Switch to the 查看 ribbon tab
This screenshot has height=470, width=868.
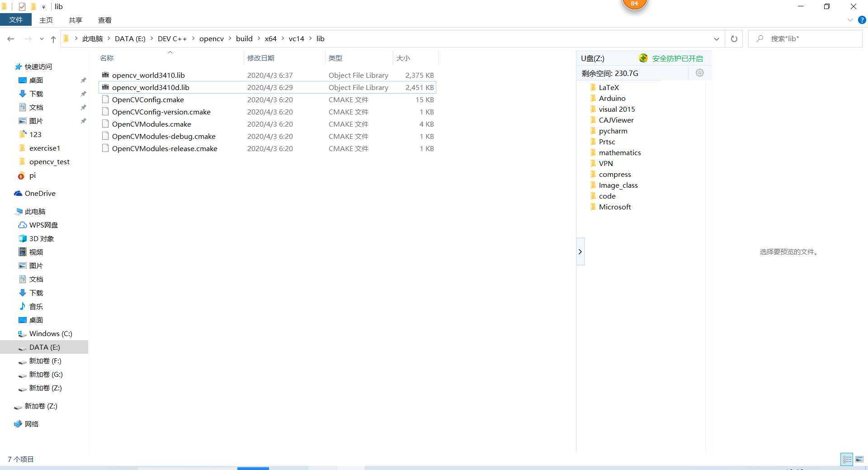tap(104, 20)
